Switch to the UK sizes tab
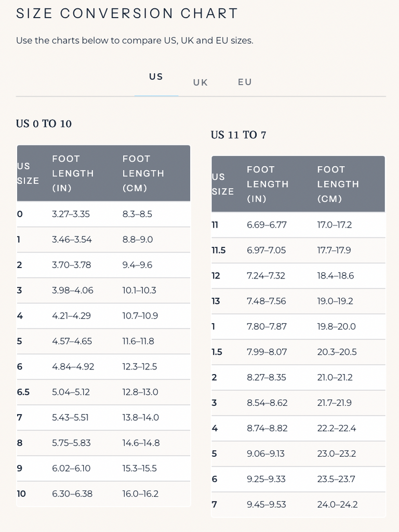 click(200, 83)
